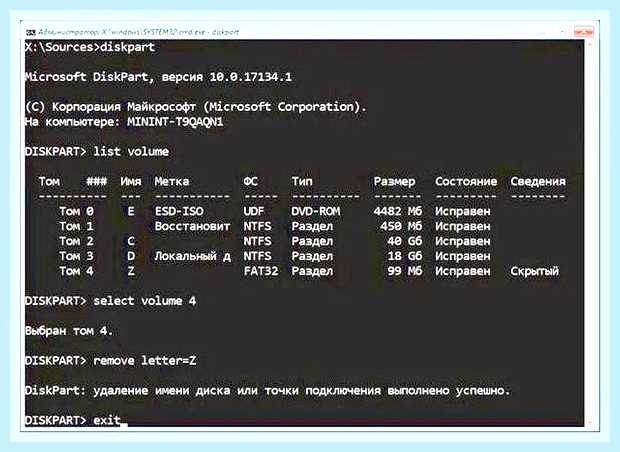Click the 'Том' column header

tap(49, 182)
